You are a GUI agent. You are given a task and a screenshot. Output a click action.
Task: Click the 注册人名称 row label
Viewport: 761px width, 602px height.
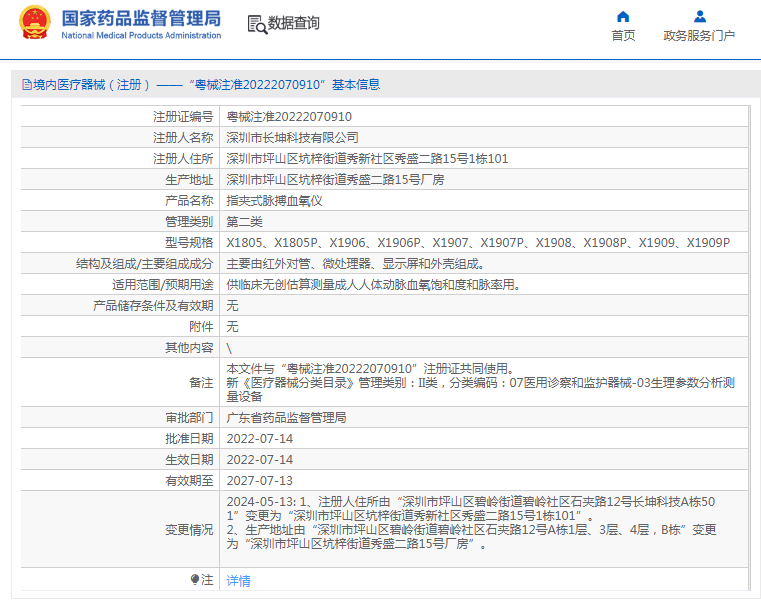[183, 138]
